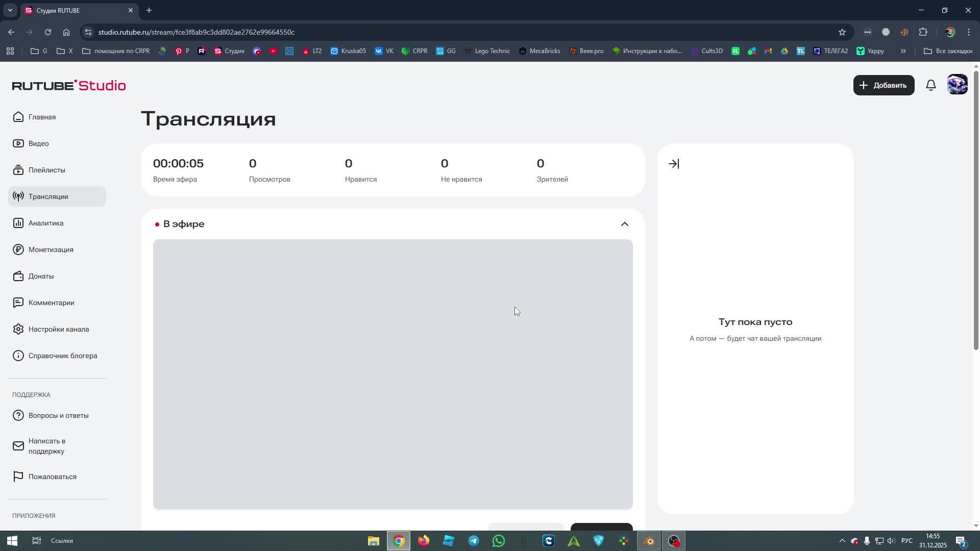
Task: Open File Explorer from the taskbar
Action: [374, 541]
